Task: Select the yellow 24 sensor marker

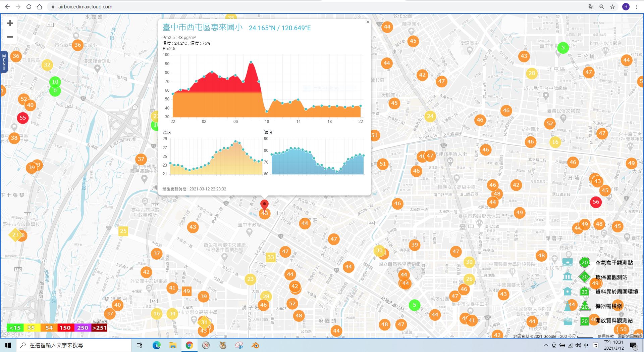Action: point(430,116)
